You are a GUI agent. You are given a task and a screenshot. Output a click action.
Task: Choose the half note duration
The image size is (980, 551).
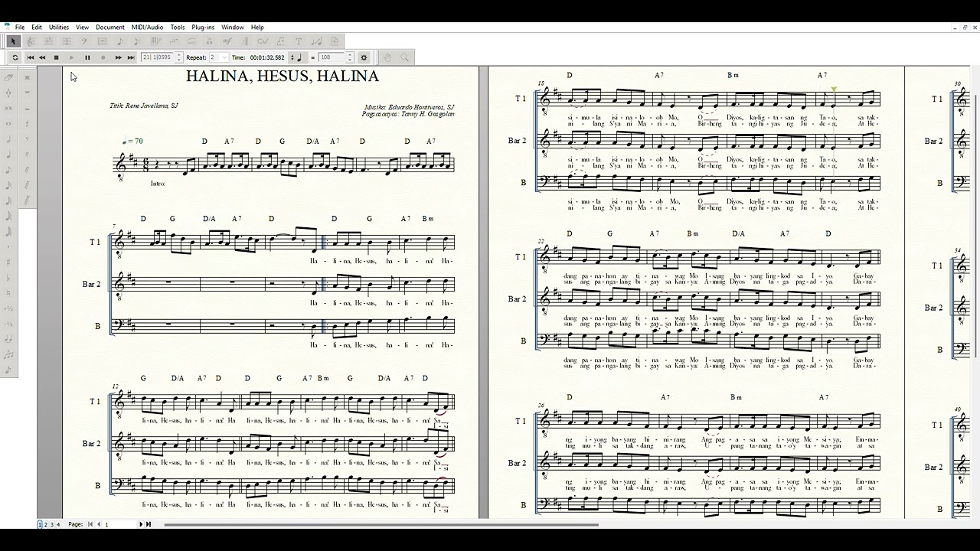click(8, 139)
